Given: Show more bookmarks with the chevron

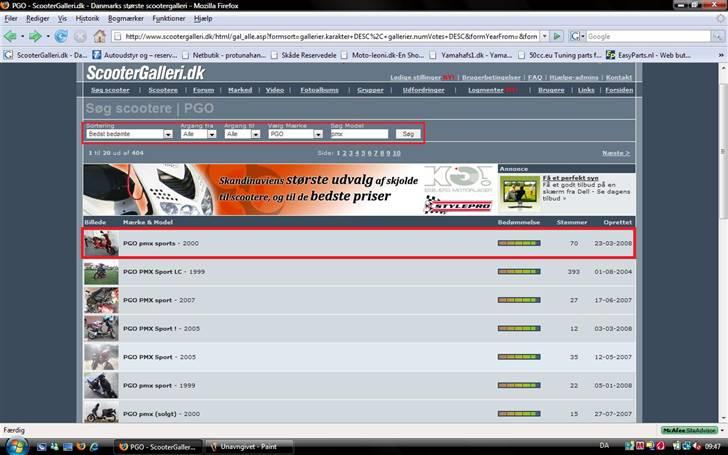Looking at the screenshot, I should click(721, 55).
